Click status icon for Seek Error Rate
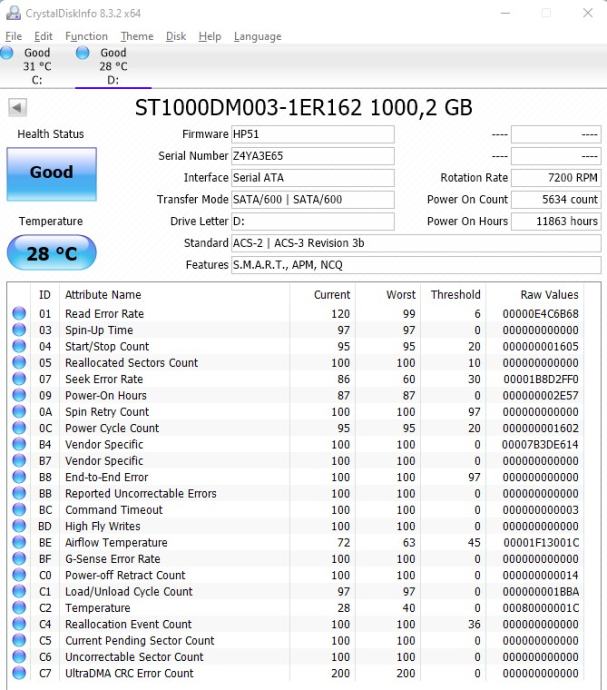The height and width of the screenshot is (690, 607). coord(19,378)
